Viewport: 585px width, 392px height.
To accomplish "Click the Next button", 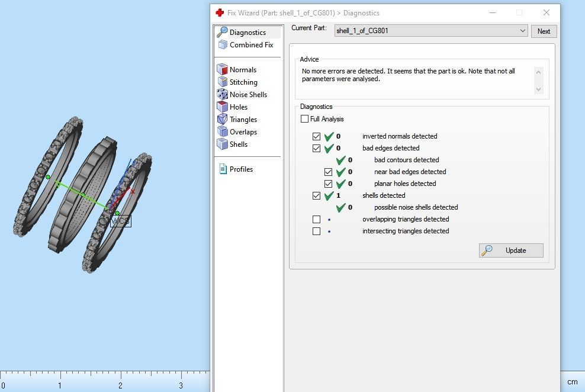I will 544,31.
